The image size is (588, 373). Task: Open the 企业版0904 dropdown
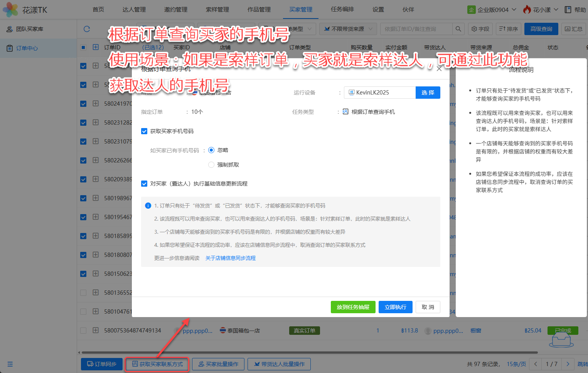coord(492,10)
